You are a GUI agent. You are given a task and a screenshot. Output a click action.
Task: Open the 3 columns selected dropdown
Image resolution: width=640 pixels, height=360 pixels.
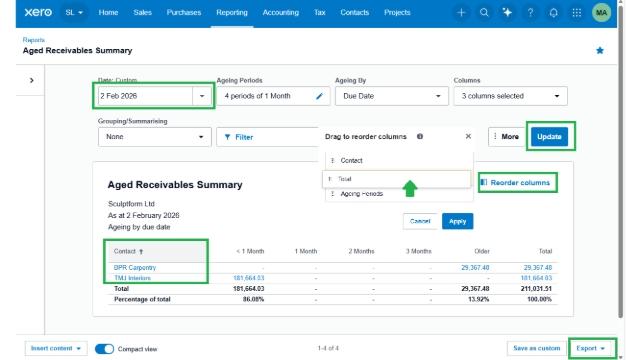point(510,96)
